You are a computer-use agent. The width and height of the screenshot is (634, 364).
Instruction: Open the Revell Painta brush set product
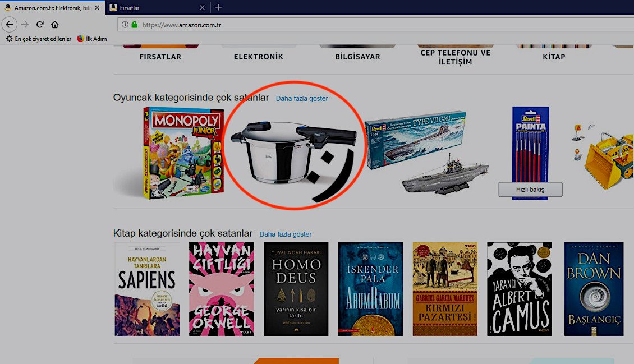pos(530,145)
